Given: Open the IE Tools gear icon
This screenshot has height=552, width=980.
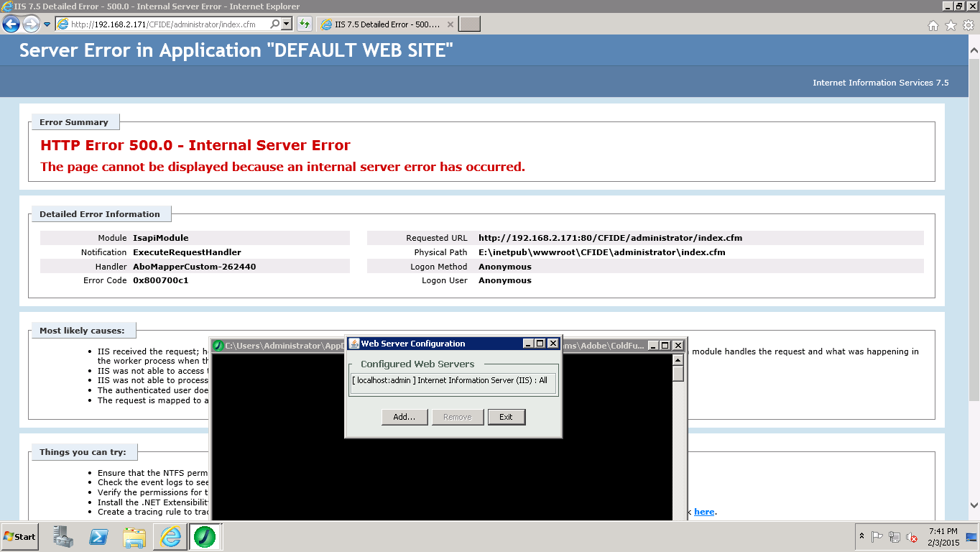Looking at the screenshot, I should click(x=968, y=25).
